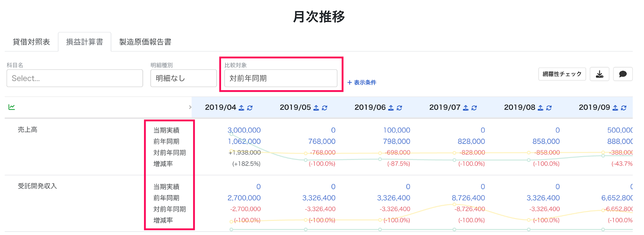
Task: Click 828,000 in the 2019/07 column
Action: 471,142
